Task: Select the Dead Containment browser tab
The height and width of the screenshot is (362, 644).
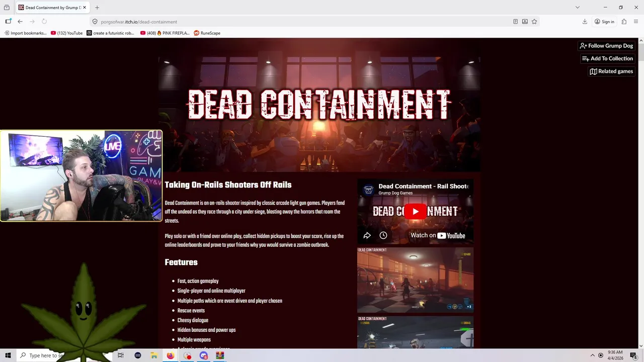Action: click(52, 8)
